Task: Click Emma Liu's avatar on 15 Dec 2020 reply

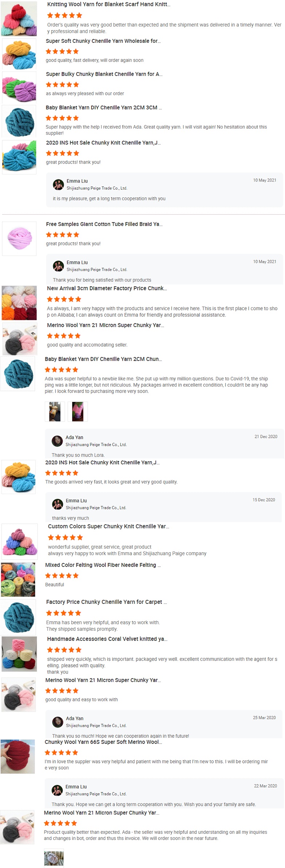Action: click(57, 504)
